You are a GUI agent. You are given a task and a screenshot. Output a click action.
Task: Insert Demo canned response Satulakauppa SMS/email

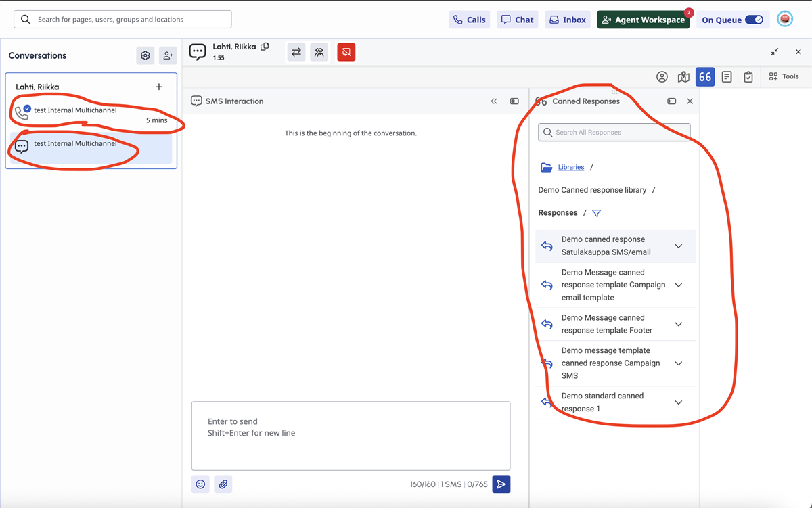(547, 246)
